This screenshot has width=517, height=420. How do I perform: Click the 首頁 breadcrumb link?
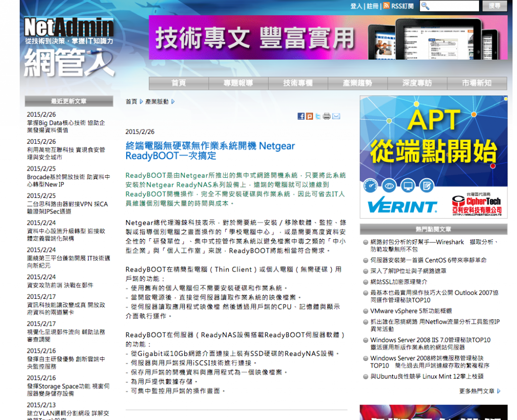coord(131,101)
